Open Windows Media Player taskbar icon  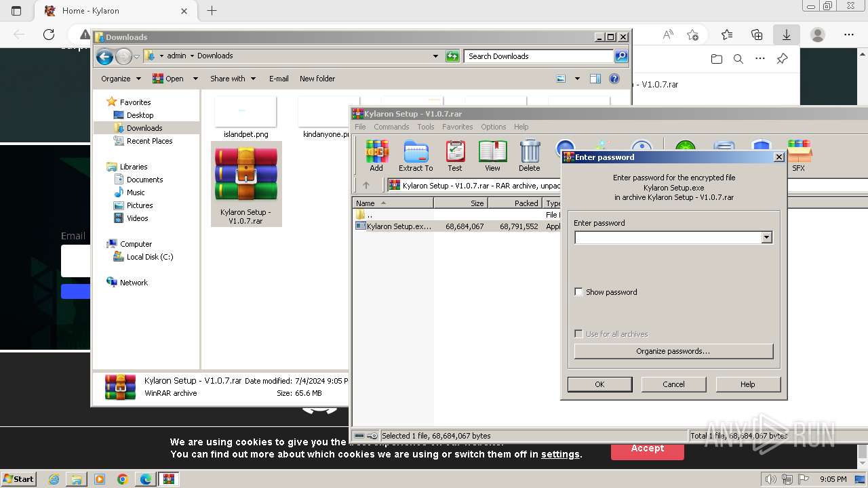coord(100,479)
